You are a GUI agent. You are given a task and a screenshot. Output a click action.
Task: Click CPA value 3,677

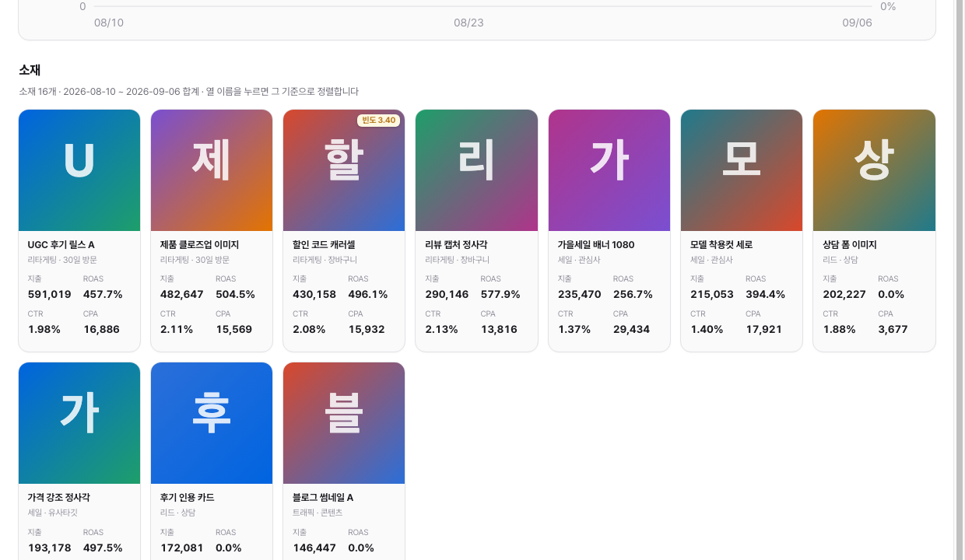(x=893, y=330)
